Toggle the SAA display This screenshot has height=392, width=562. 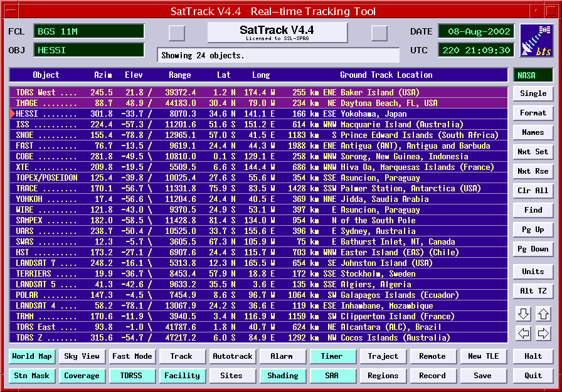(332, 376)
